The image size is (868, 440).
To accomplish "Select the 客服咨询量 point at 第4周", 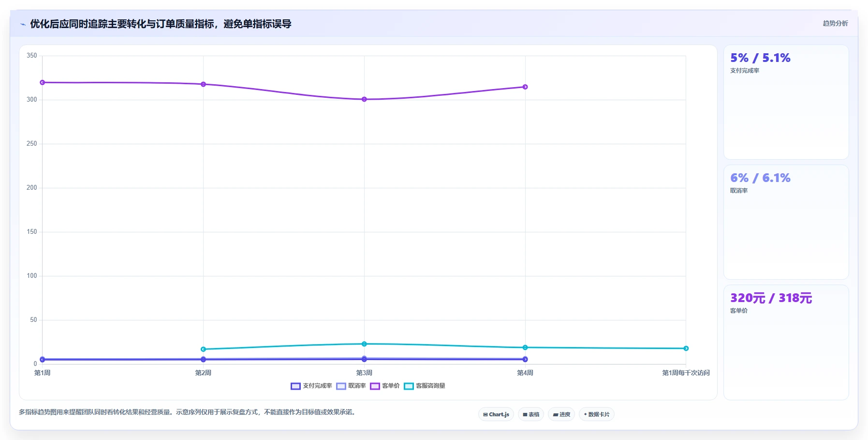I will point(525,348).
